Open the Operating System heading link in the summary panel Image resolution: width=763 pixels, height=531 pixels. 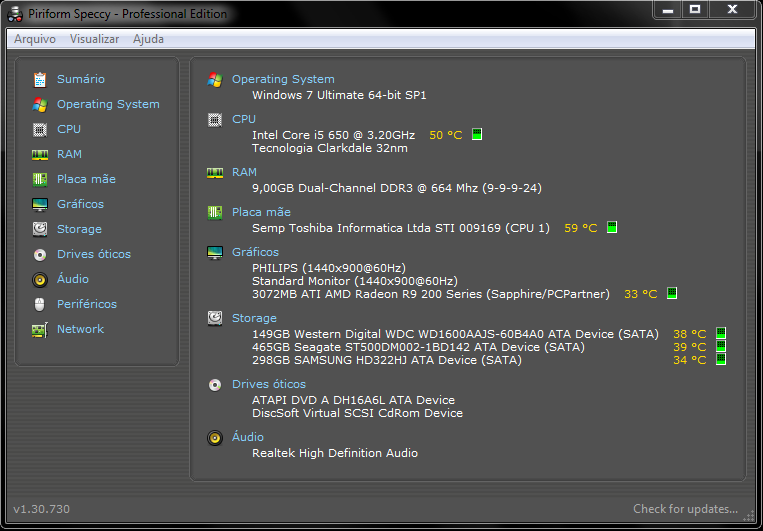(283, 79)
